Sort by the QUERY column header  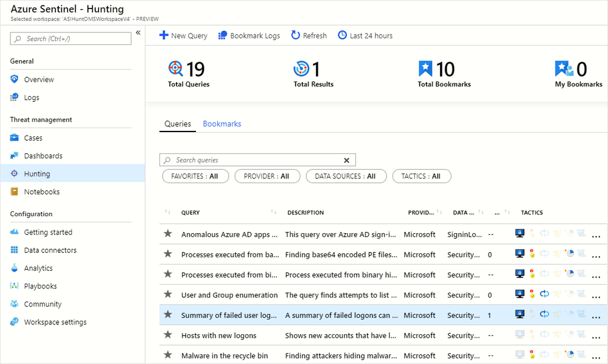[190, 212]
